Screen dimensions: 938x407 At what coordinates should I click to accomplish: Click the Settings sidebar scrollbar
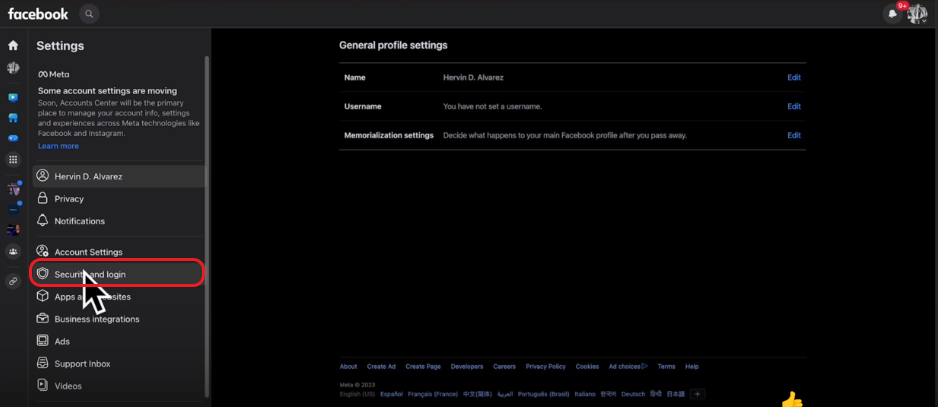pyautogui.click(x=207, y=226)
